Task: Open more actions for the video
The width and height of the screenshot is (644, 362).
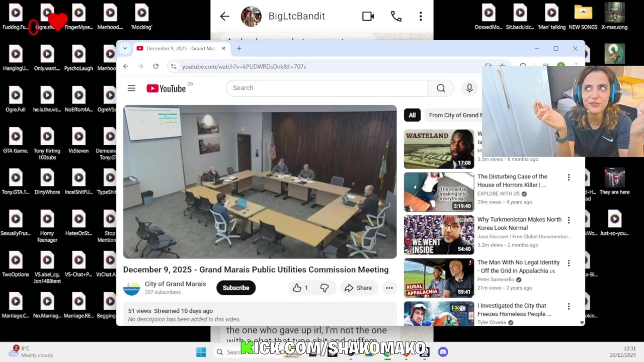Action: pos(389,288)
